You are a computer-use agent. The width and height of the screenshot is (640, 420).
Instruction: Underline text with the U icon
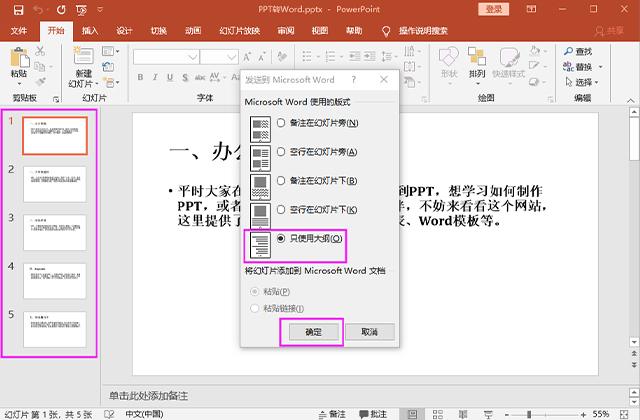click(x=170, y=77)
